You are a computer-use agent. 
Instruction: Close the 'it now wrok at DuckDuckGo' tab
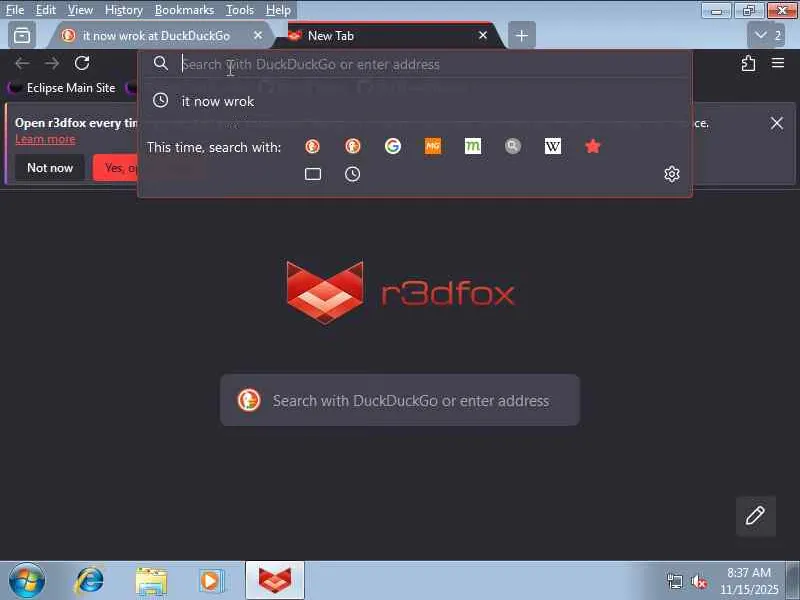click(258, 35)
